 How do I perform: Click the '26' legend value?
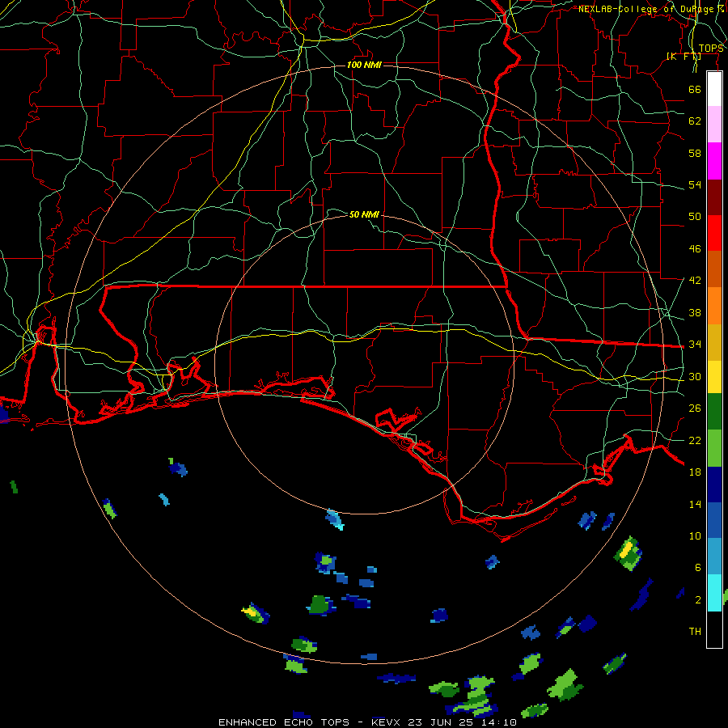(695, 408)
